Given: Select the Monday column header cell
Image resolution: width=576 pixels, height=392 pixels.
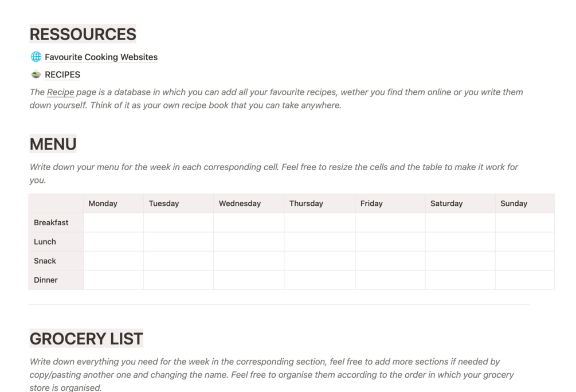Looking at the screenshot, I should 113,203.
